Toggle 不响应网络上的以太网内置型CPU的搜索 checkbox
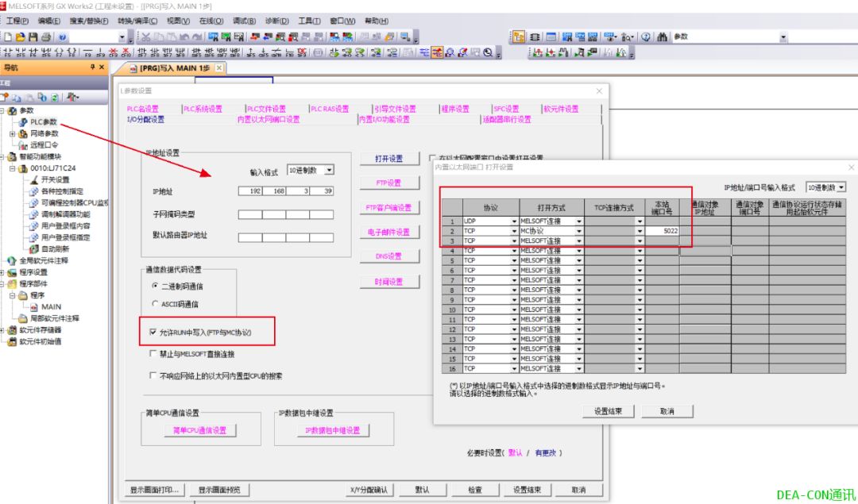Screen dimensions: 858x504 click(153, 375)
